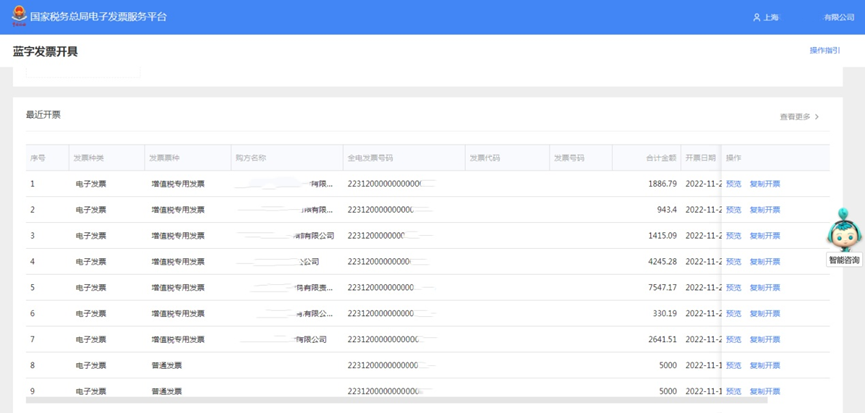Click the user profile icon beside 上海
Image resolution: width=865 pixels, height=413 pixels.
pos(756,18)
